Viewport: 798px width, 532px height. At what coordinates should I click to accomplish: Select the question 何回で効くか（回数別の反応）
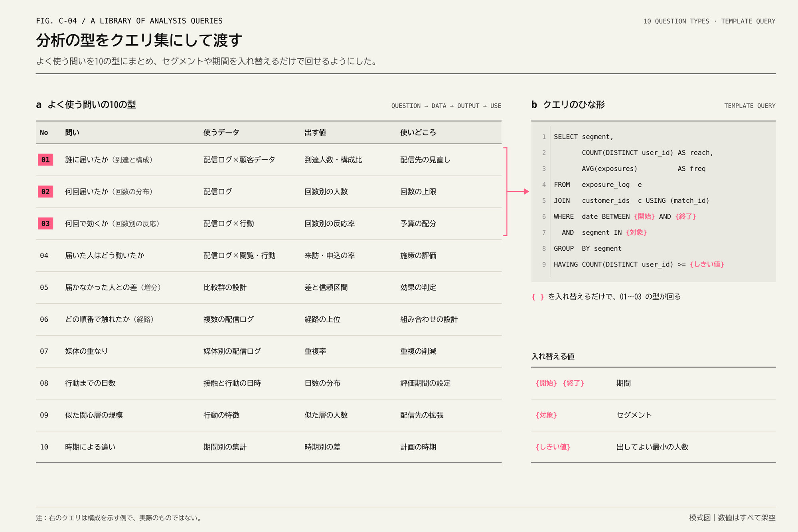pyautogui.click(x=112, y=223)
